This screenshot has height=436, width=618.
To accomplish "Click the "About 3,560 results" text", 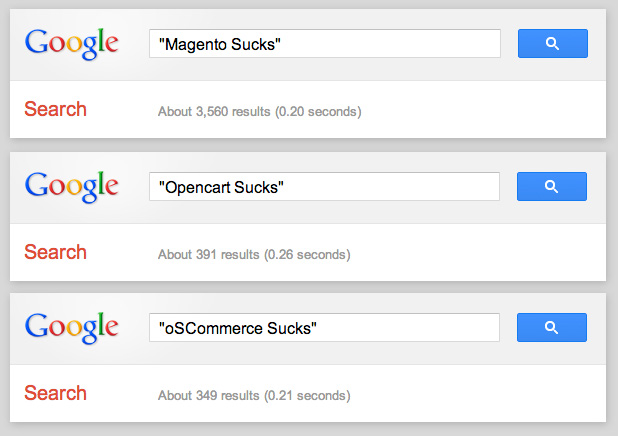I will pyautogui.click(x=213, y=111).
